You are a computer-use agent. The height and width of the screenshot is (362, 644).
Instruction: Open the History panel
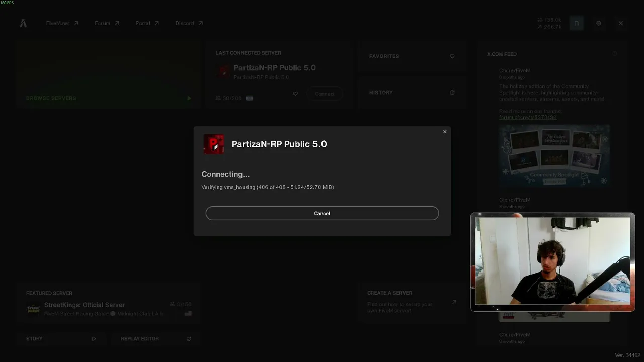point(412,93)
